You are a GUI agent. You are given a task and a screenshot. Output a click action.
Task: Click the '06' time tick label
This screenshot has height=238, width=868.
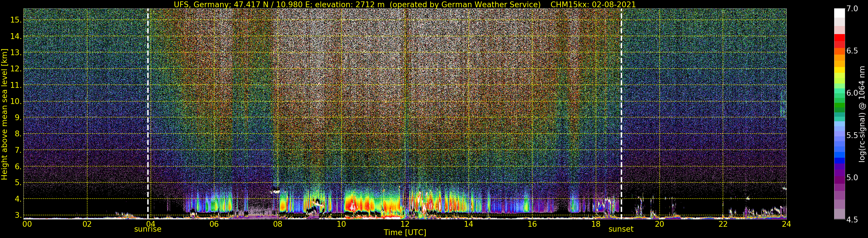tap(214, 224)
